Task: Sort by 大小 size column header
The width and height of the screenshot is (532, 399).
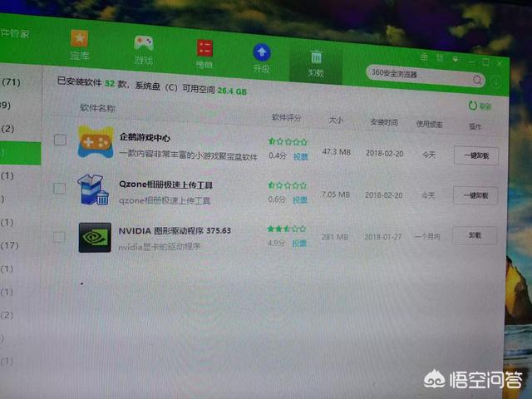Action: click(x=336, y=120)
